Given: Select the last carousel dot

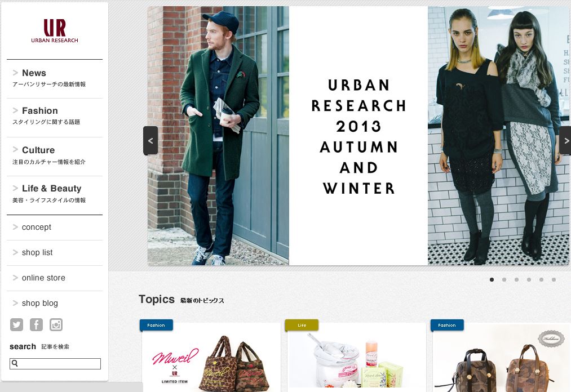Looking at the screenshot, I should tap(554, 279).
